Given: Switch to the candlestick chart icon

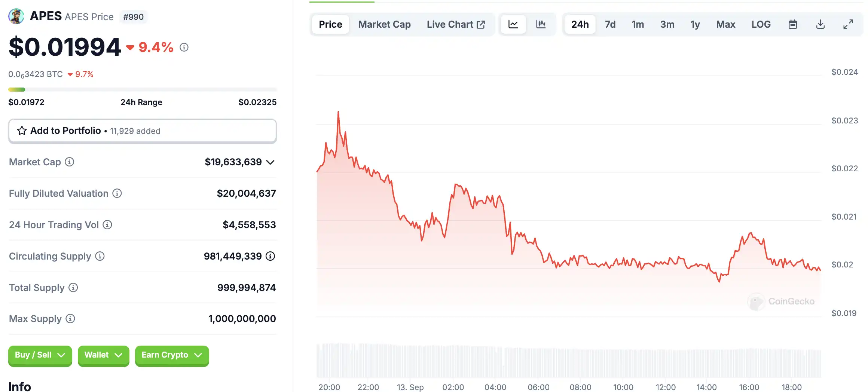Looking at the screenshot, I should 541,24.
